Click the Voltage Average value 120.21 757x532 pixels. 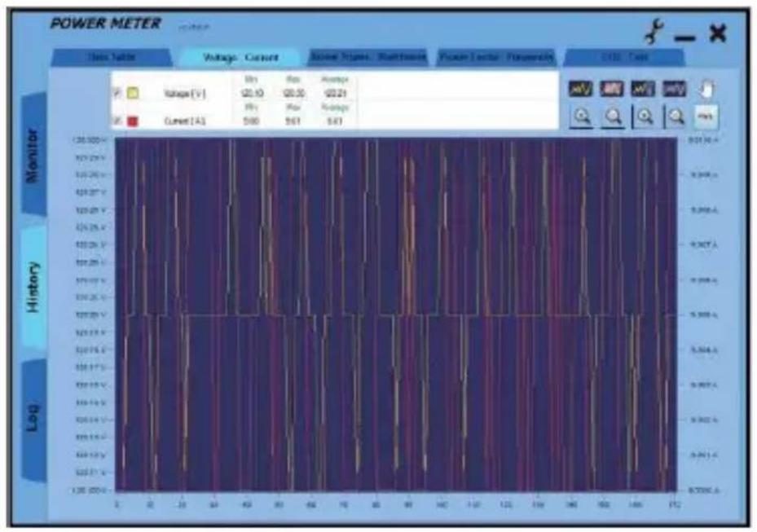point(336,93)
